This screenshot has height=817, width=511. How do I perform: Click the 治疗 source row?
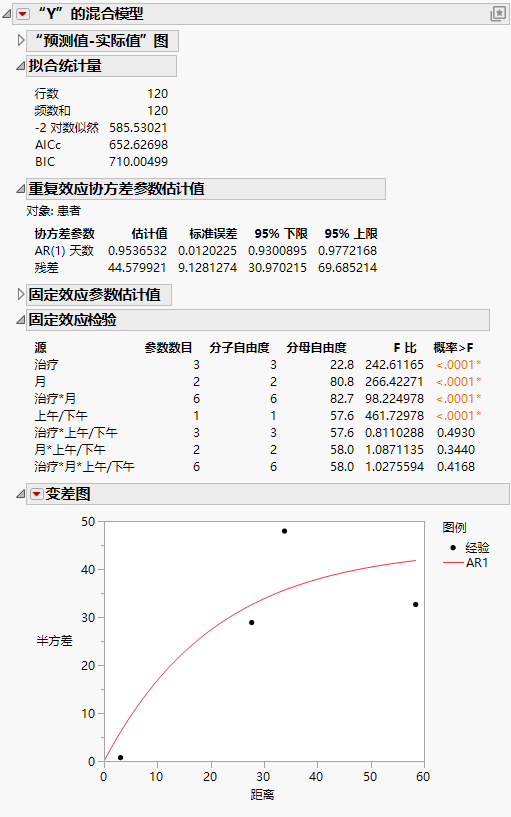coord(257,365)
